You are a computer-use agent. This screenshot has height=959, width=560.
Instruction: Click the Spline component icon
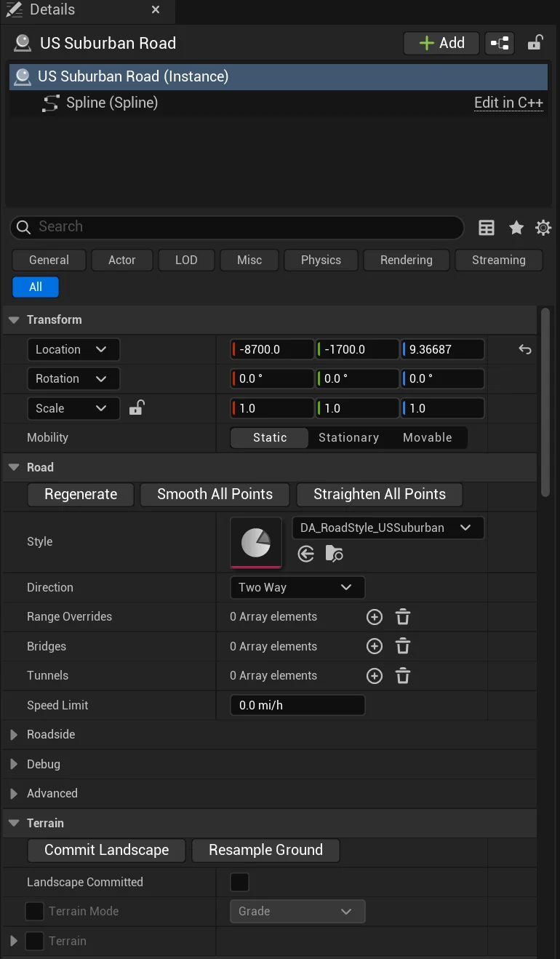click(x=50, y=103)
